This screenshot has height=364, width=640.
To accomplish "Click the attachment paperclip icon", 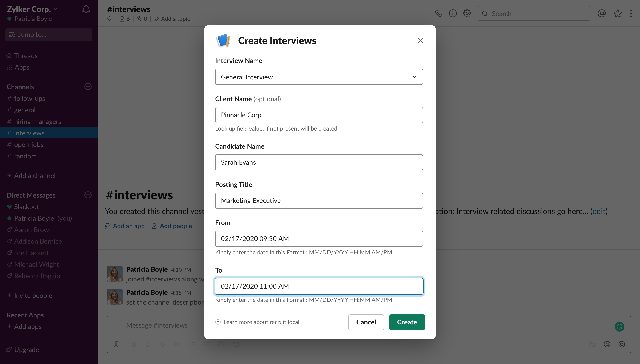I will (116, 344).
